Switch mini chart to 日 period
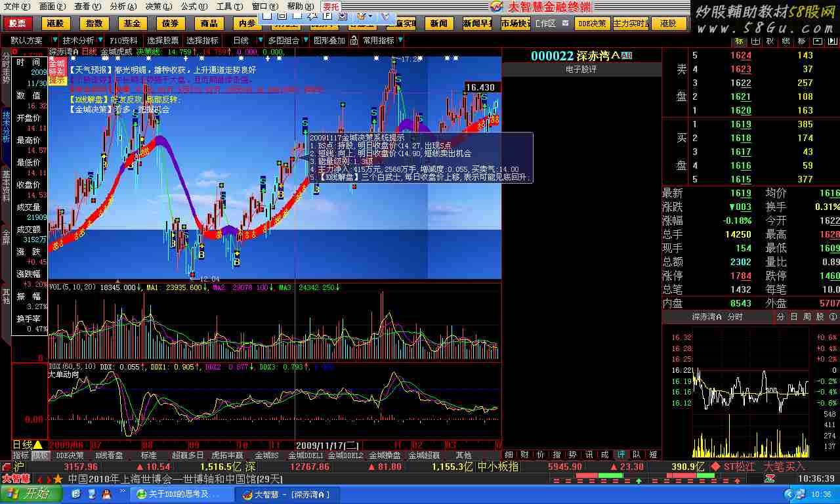This screenshot has height=504, width=840. coord(794,316)
